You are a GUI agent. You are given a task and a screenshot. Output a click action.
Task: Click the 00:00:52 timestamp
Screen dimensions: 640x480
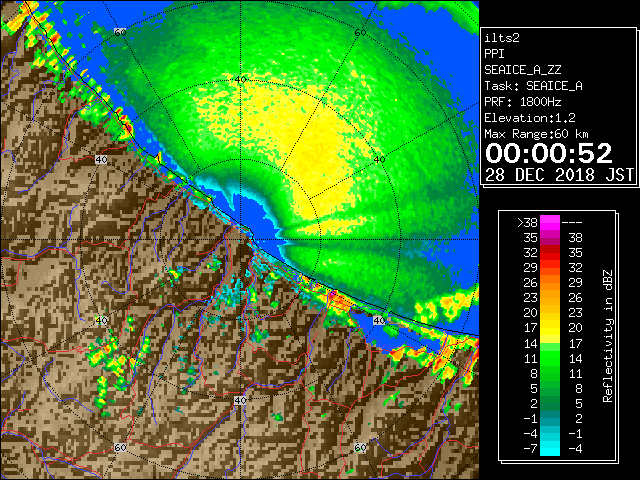549,153
